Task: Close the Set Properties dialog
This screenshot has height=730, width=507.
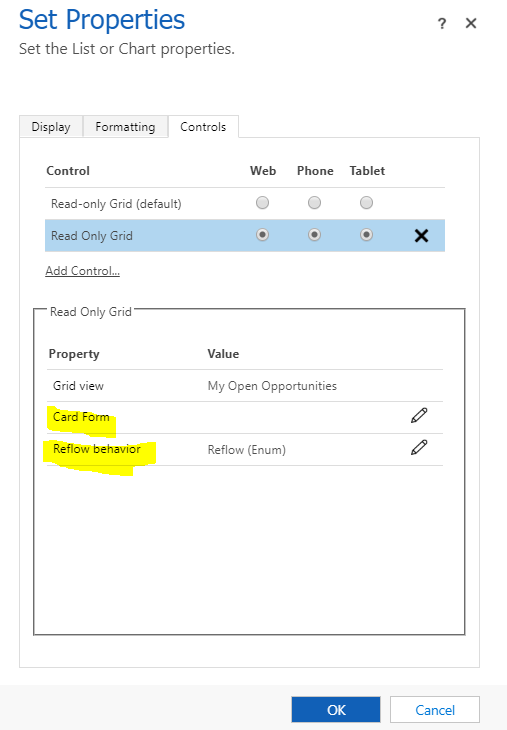Action: tap(471, 23)
